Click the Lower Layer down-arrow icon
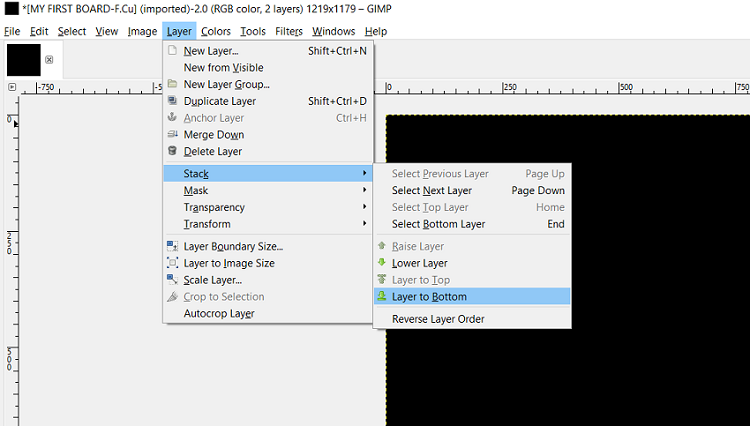This screenshot has width=750, height=426. pos(382,262)
